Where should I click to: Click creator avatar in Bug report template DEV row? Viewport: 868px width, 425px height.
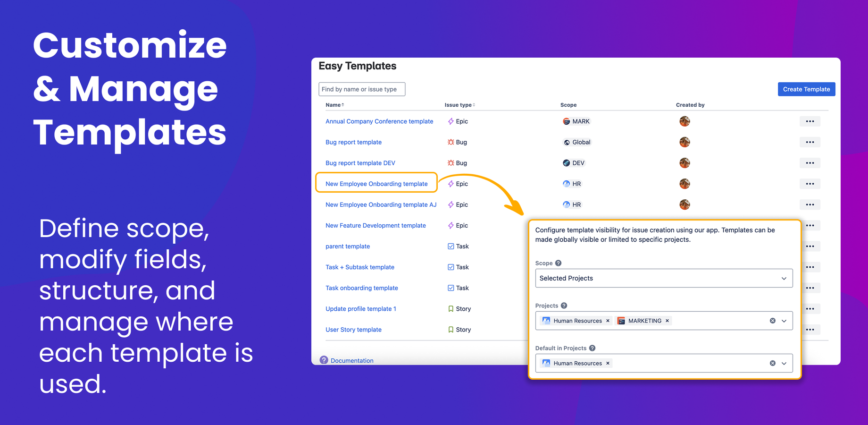click(x=684, y=163)
